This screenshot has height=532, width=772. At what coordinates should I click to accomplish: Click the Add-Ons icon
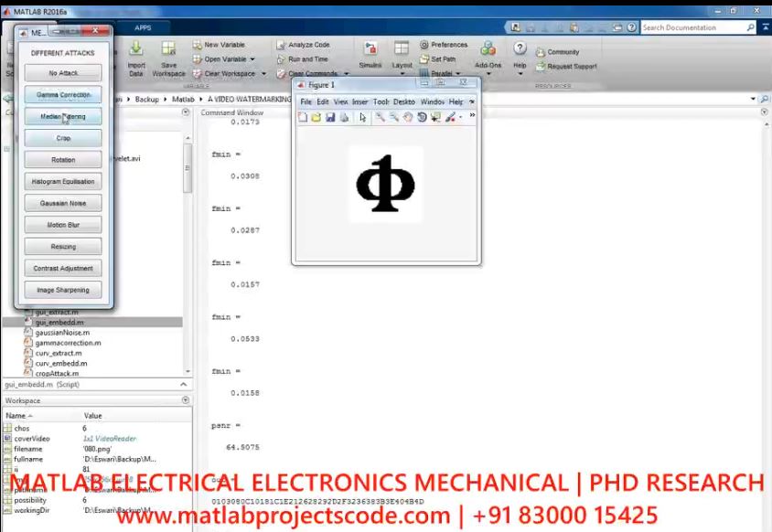pyautogui.click(x=488, y=49)
